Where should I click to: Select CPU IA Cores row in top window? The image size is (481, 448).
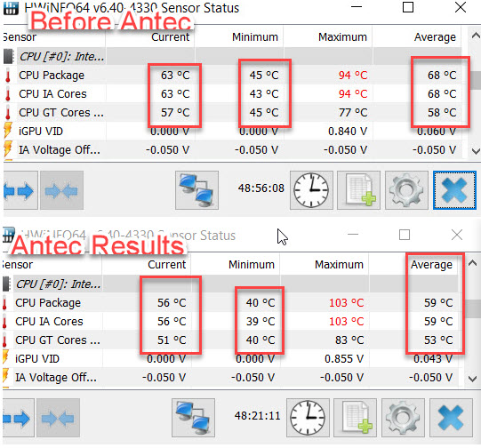(x=232, y=94)
